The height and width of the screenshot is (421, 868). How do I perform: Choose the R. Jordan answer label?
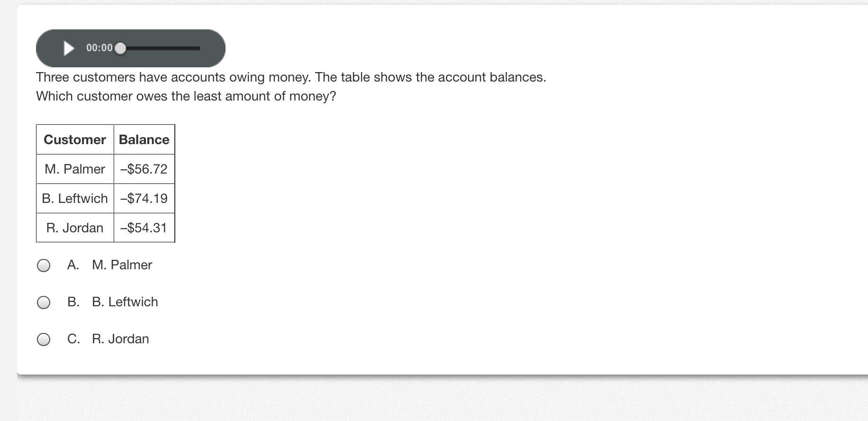coord(120,339)
